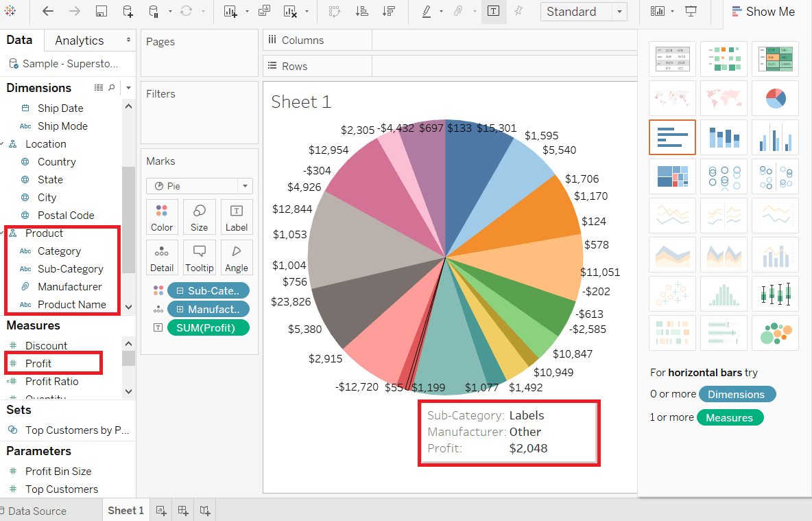Toggle Show mark labels T icon
Screen dimensions: 812x521
tap(494, 12)
